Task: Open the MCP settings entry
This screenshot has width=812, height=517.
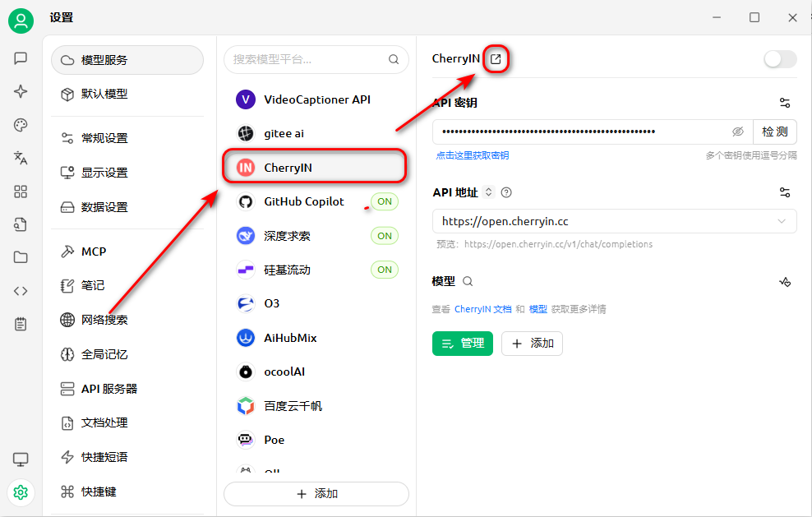Action: 127,252
